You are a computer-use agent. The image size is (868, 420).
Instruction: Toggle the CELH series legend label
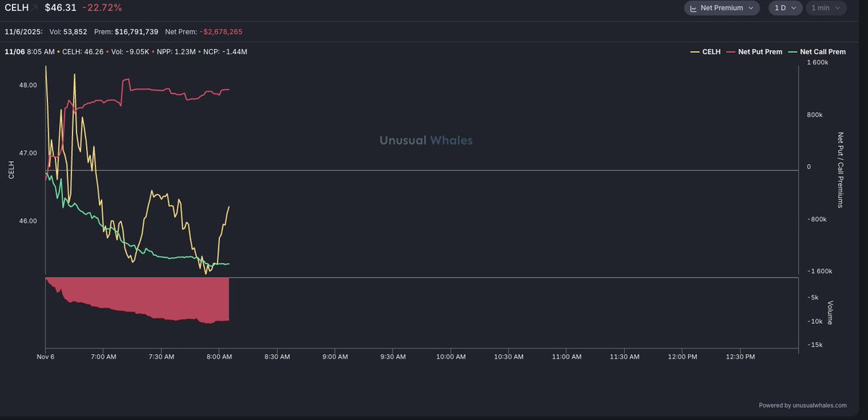712,52
